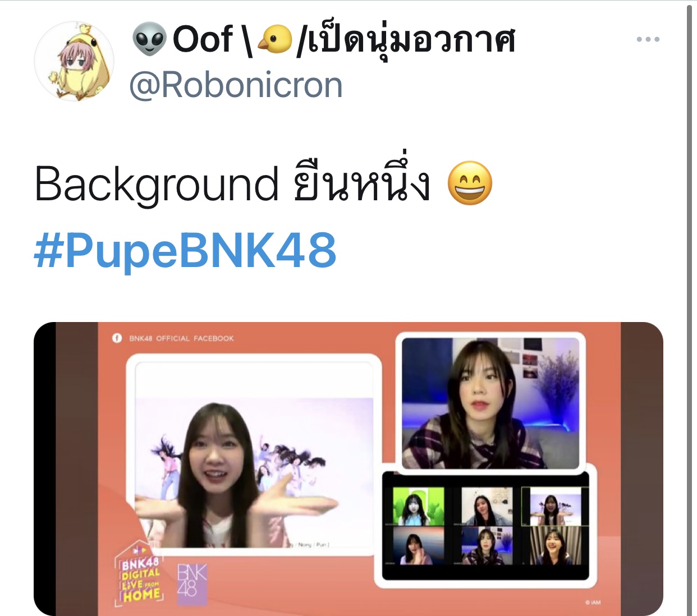Click the green-background participant thumbnail
The width and height of the screenshot is (697, 616).
pos(418,506)
